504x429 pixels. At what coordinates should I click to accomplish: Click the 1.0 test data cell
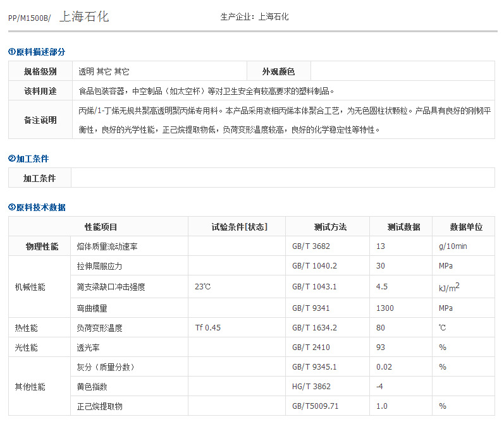[401, 406]
